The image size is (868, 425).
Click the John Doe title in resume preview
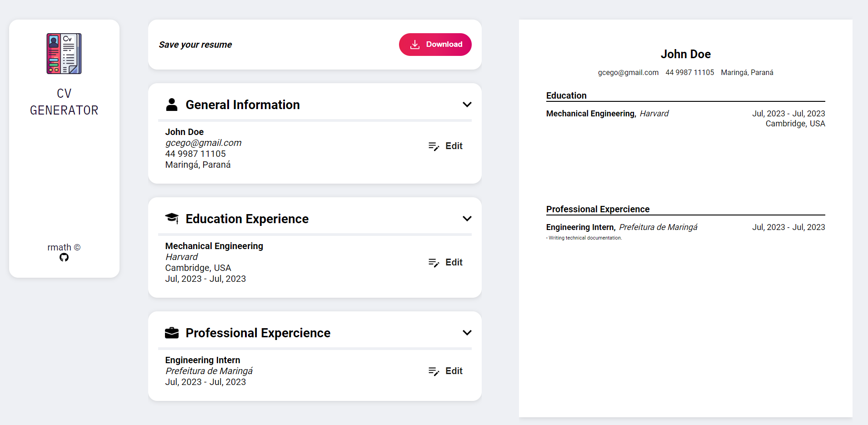pos(686,54)
